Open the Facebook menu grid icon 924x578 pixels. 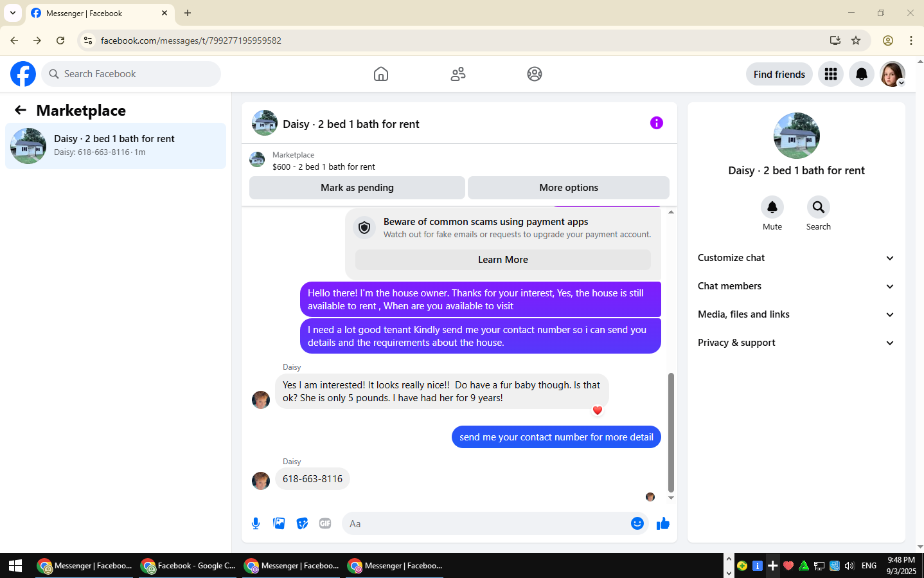(831, 74)
